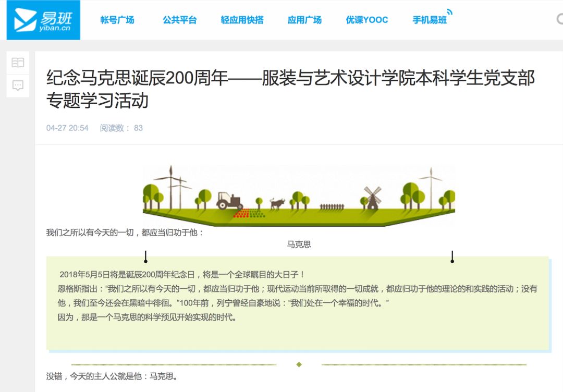
Task: Open the 帐号广场 navigation item
Action: [117, 20]
